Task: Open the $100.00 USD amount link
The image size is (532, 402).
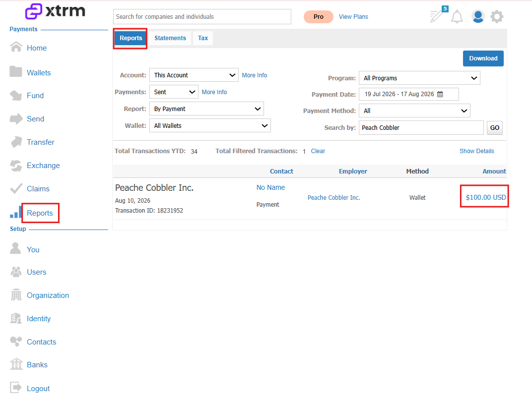Action: (x=485, y=197)
